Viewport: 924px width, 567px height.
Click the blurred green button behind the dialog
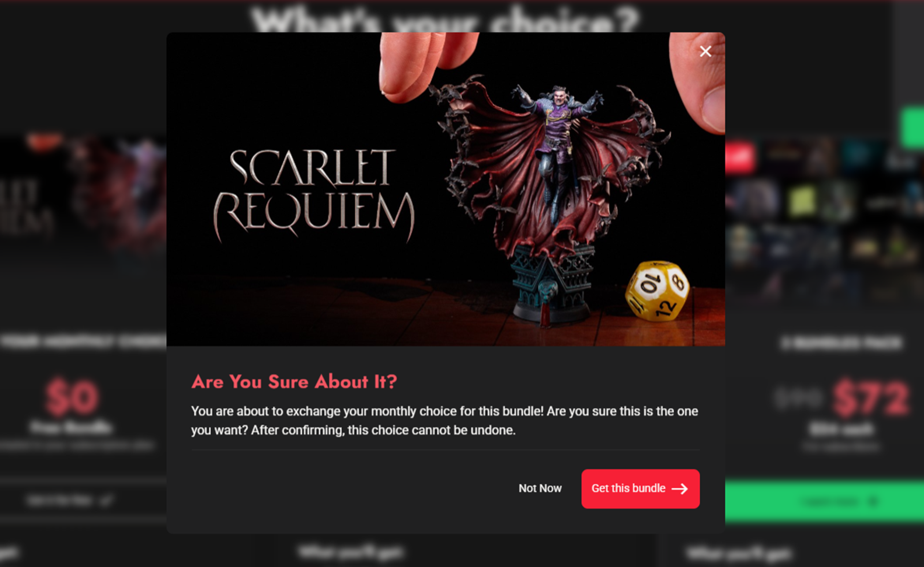point(825,501)
